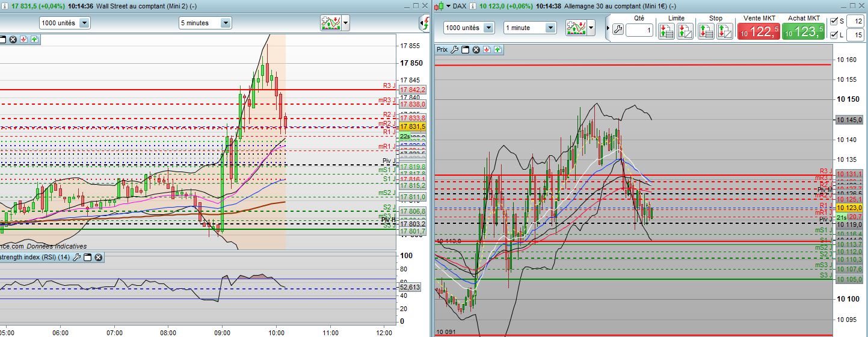Click the RSI value 52,613 label
This screenshot has height=337, width=868.
[x=410, y=287]
